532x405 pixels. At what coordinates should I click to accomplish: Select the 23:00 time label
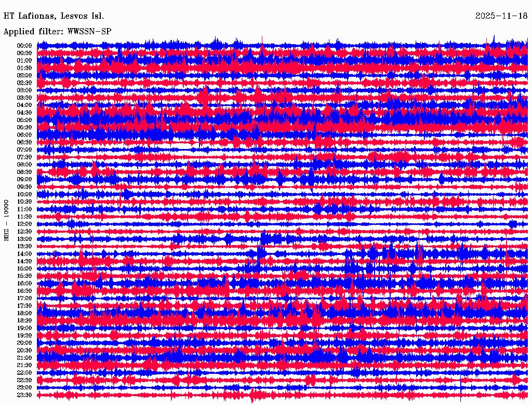coord(24,387)
